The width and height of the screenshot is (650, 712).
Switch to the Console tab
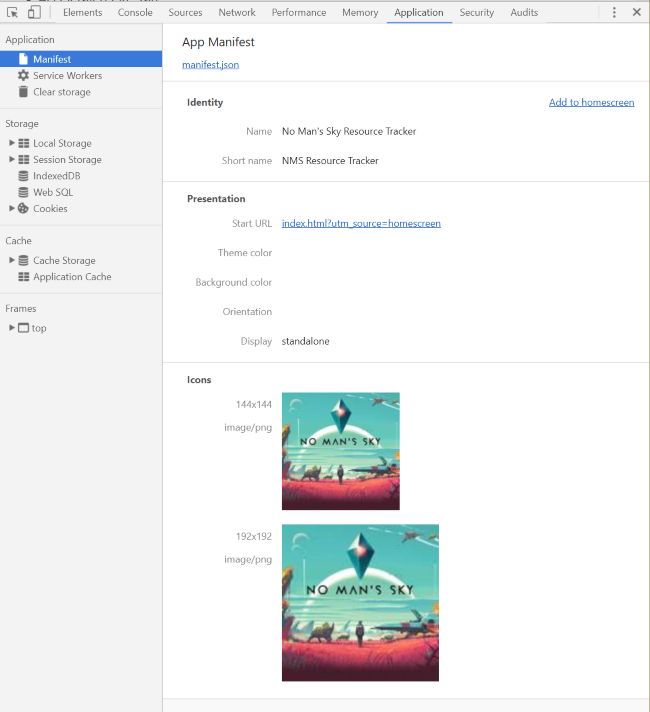pos(135,13)
